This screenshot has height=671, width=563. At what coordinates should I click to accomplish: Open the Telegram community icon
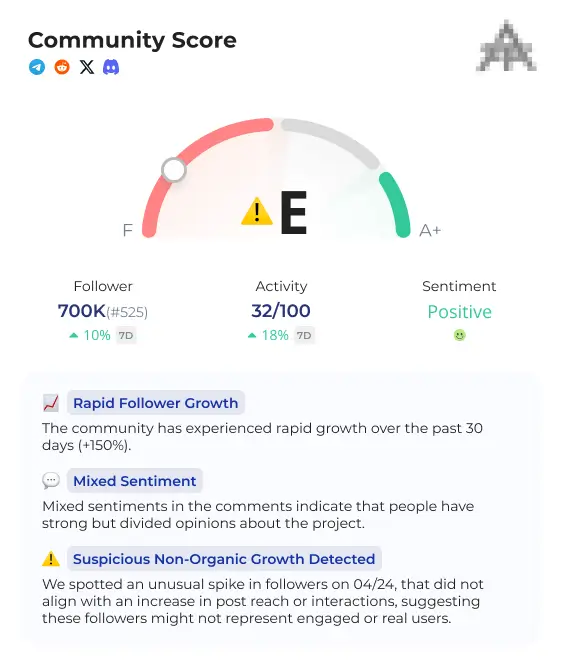[x=37, y=67]
